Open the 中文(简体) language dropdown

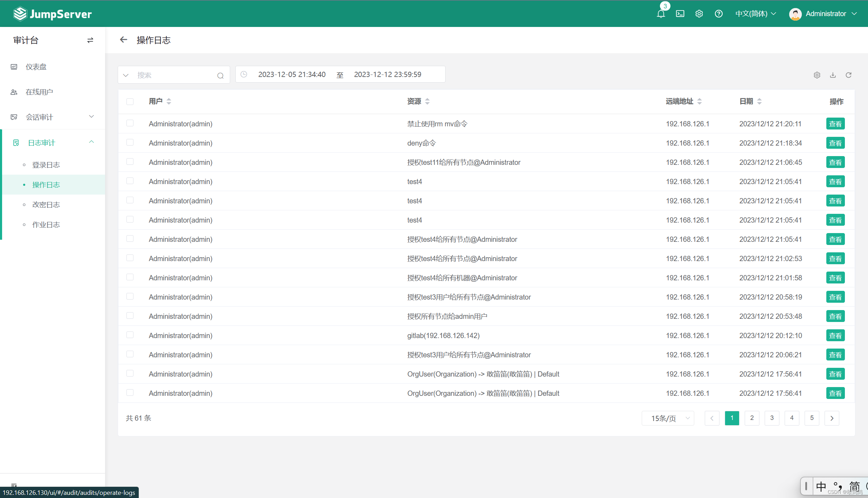pos(756,14)
